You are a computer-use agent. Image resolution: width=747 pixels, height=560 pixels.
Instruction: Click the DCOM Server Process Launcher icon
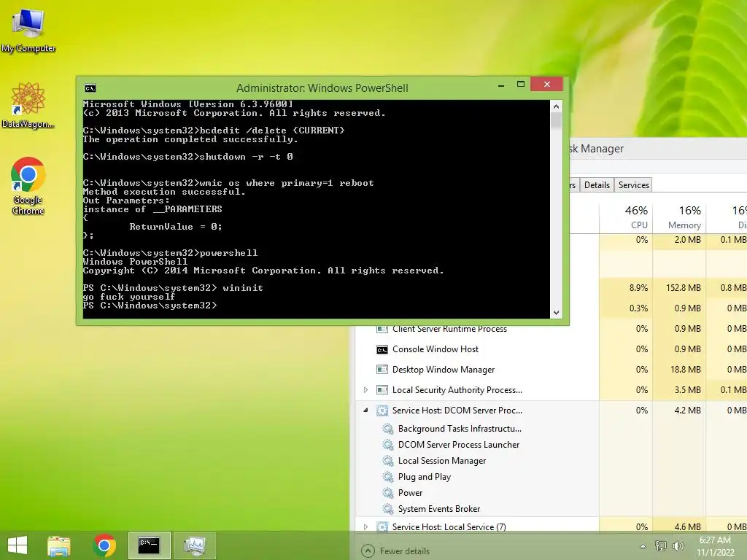[388, 445]
